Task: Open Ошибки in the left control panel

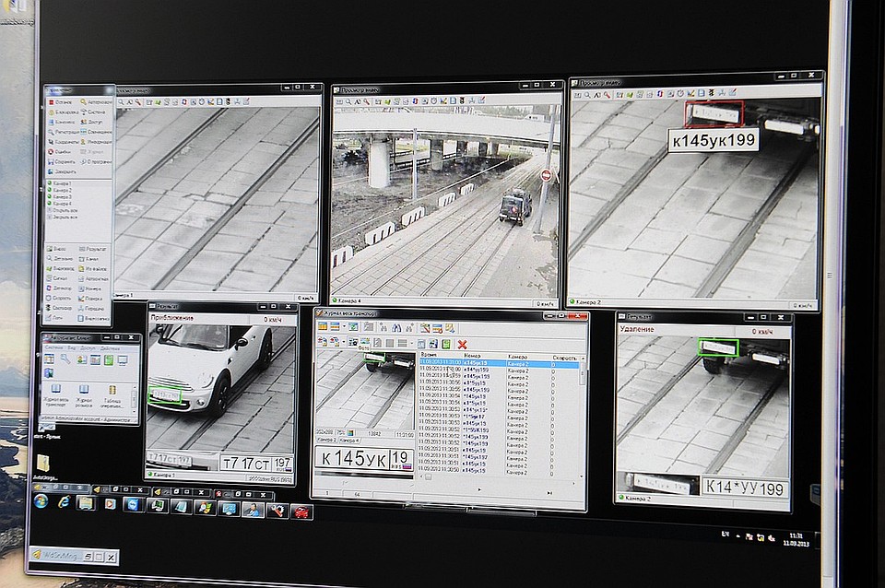Action: (59, 152)
